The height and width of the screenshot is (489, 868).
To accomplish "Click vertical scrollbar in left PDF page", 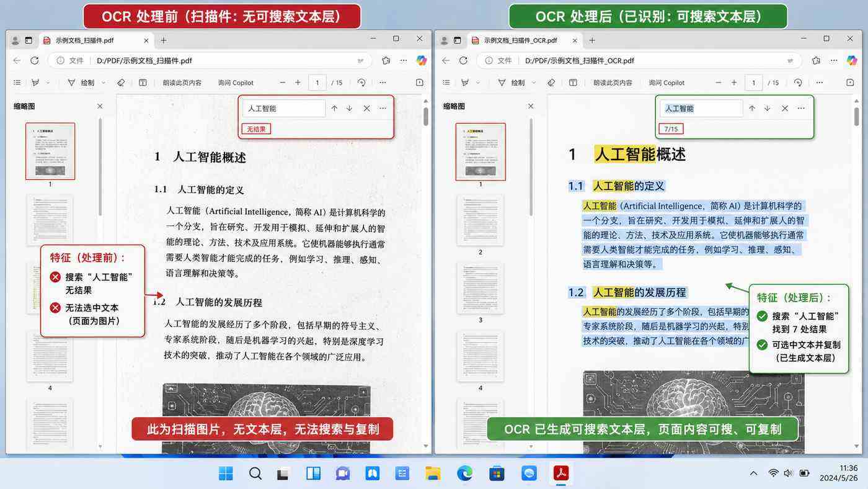I will (x=426, y=117).
